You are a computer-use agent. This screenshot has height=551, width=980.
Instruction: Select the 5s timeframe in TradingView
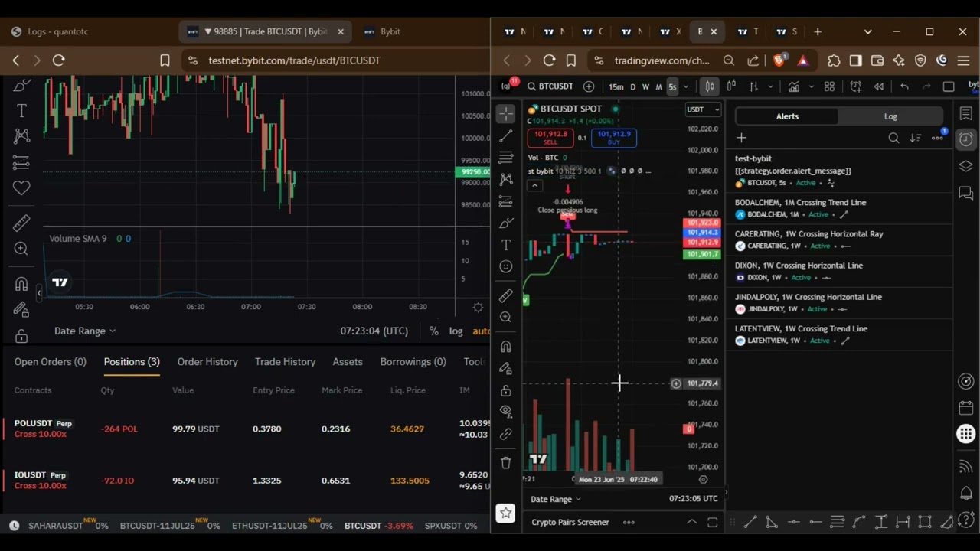point(672,86)
